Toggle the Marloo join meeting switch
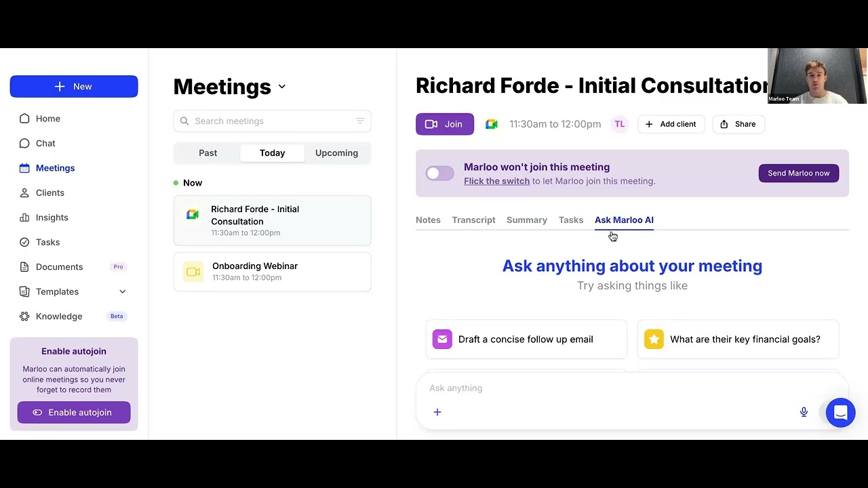This screenshot has height=488, width=868. click(x=439, y=174)
